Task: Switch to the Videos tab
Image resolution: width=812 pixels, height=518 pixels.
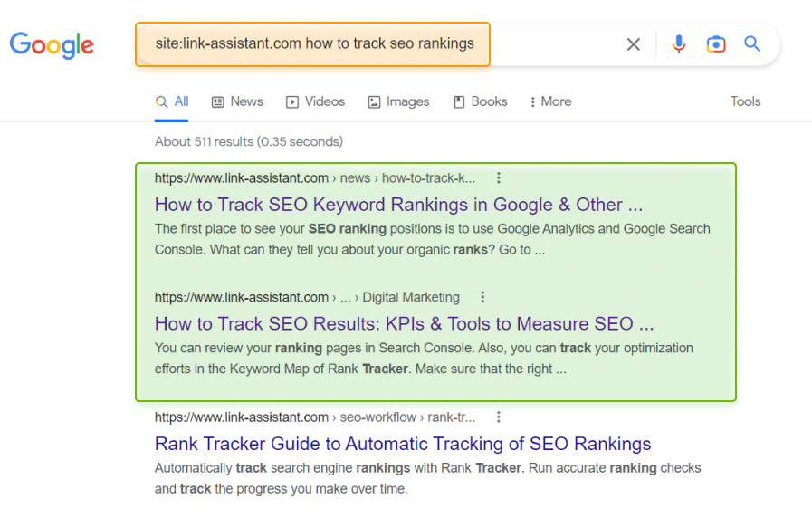Action: pyautogui.click(x=315, y=101)
